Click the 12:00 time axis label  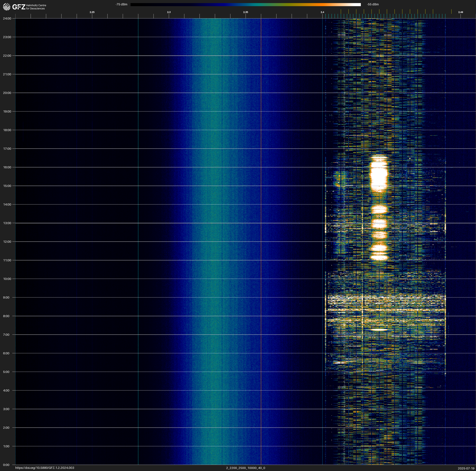[x=7, y=242]
